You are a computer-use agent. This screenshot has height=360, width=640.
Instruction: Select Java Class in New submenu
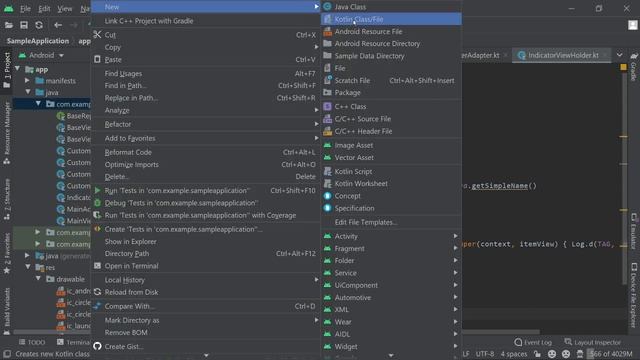click(x=391, y=7)
